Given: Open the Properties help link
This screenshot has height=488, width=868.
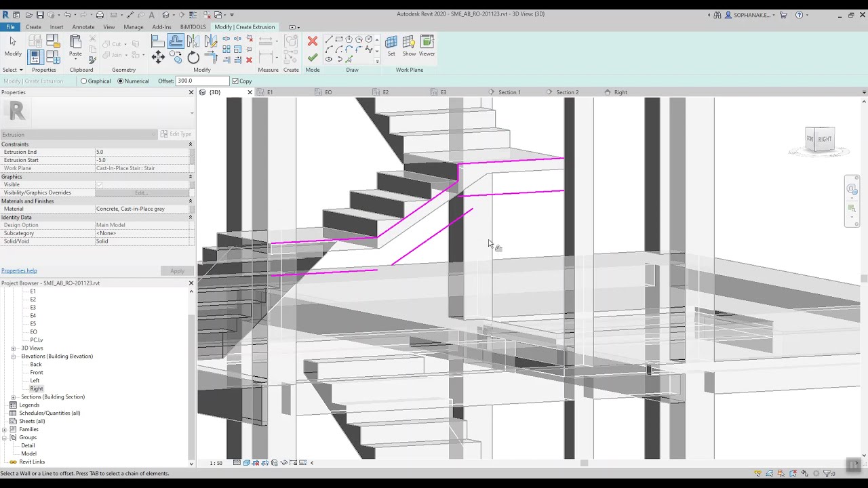Looking at the screenshot, I should pos(19,271).
